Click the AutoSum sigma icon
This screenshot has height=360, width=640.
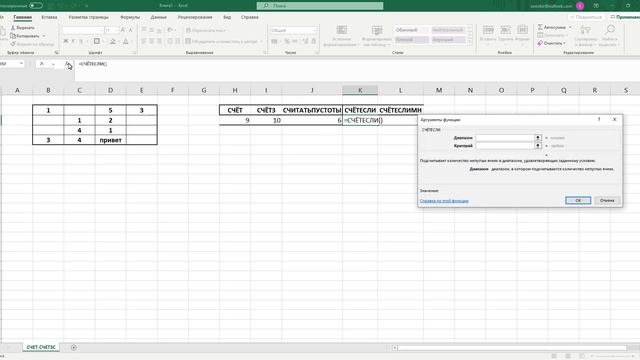click(540, 27)
